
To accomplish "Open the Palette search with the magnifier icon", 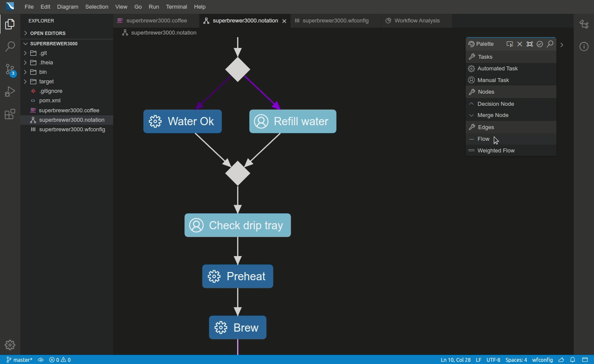I will 550,44.
